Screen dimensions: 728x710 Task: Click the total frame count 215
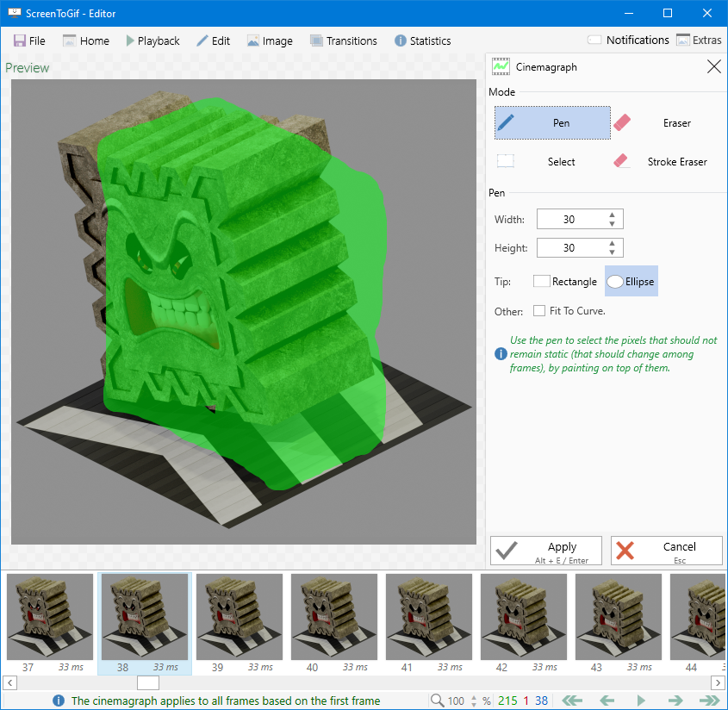pos(507,701)
